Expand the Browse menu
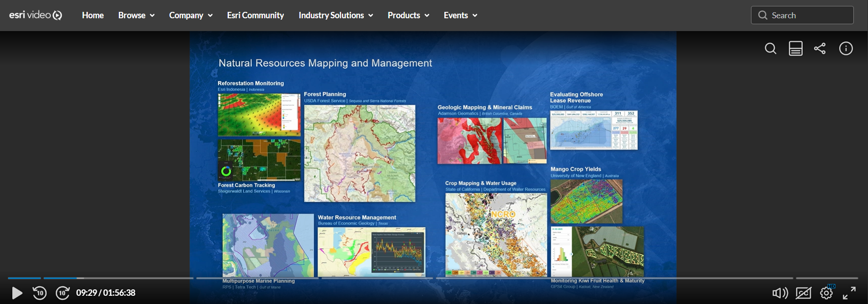The image size is (868, 304). (136, 15)
